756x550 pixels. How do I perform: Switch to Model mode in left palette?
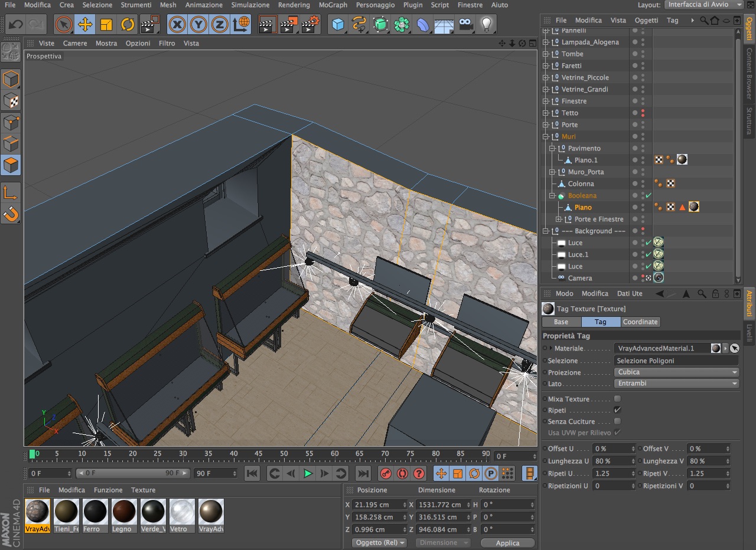click(x=11, y=80)
